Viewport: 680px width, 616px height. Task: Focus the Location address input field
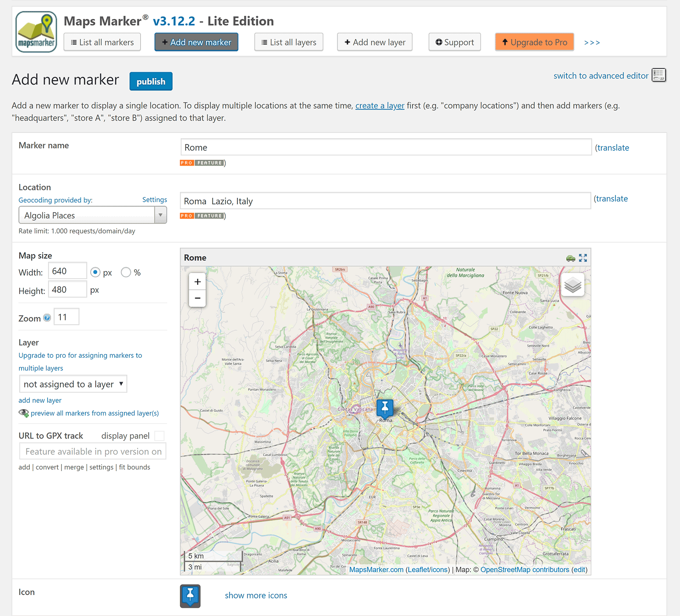click(x=385, y=201)
